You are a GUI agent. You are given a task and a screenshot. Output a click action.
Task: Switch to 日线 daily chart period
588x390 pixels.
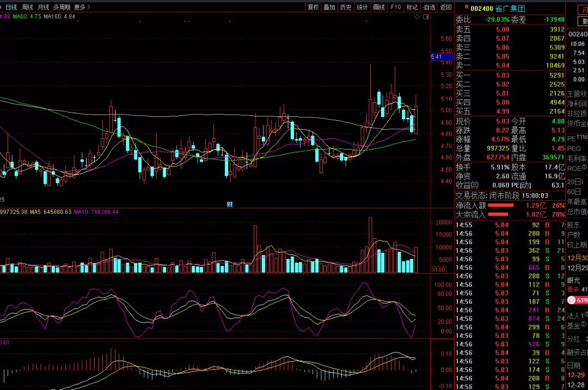coord(11,7)
